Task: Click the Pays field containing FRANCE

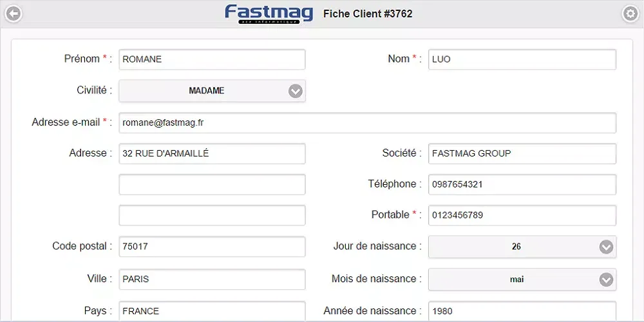Action: click(x=212, y=311)
